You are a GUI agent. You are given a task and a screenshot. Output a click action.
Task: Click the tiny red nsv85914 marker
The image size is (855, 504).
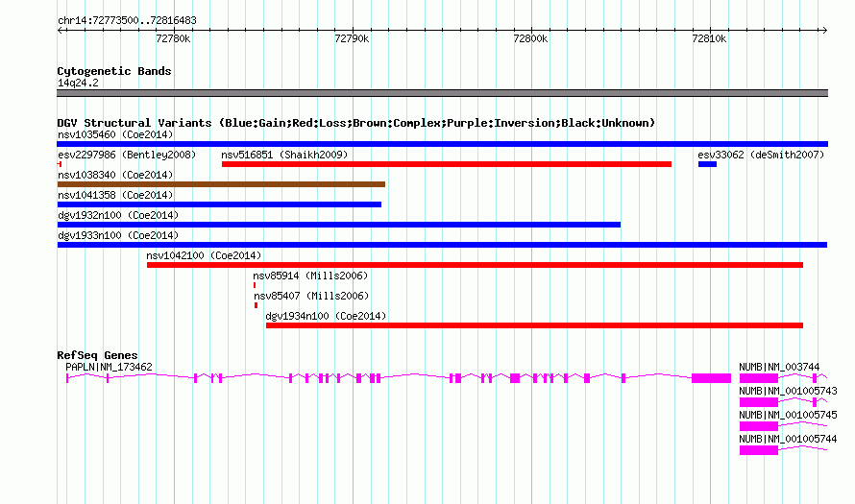click(255, 285)
